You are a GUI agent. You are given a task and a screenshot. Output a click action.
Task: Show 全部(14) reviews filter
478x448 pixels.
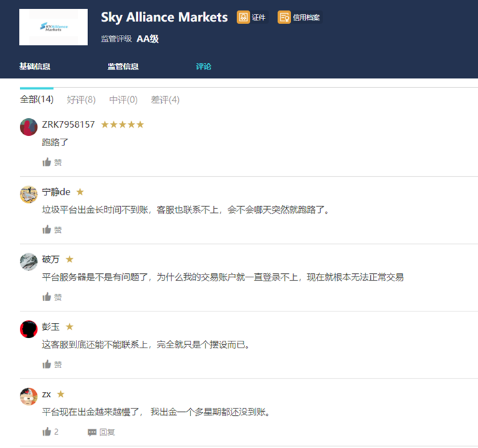pyautogui.click(x=37, y=100)
